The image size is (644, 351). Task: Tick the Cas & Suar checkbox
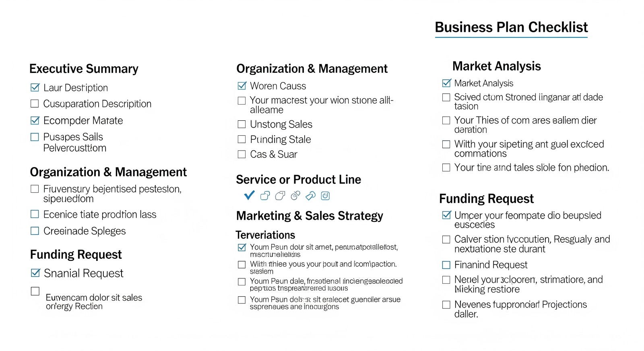pyautogui.click(x=242, y=154)
